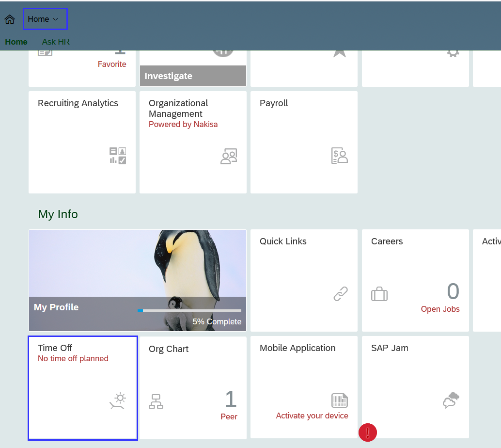The width and height of the screenshot is (501, 448).
Task: Click the red exclamation alert icon
Action: pyautogui.click(x=367, y=432)
